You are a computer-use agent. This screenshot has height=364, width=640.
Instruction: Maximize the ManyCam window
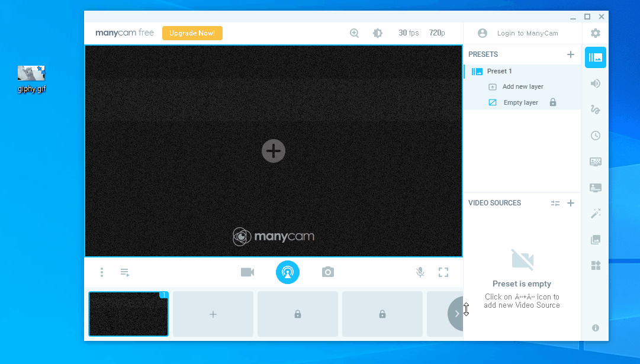(587, 17)
